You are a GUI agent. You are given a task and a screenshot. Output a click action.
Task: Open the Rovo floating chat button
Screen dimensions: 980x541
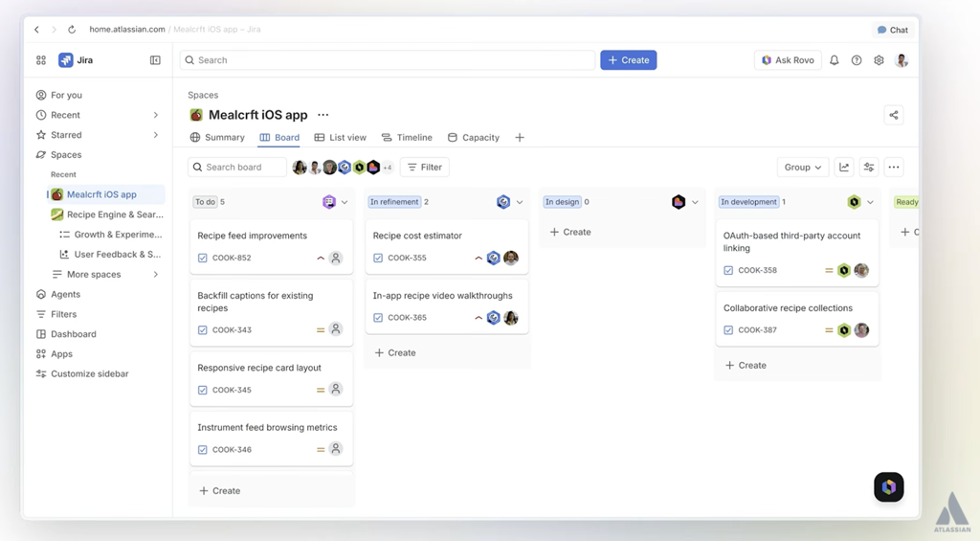point(889,486)
